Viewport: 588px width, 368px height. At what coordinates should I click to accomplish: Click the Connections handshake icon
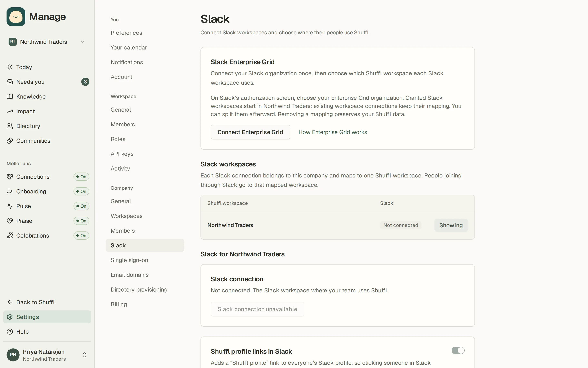click(10, 177)
